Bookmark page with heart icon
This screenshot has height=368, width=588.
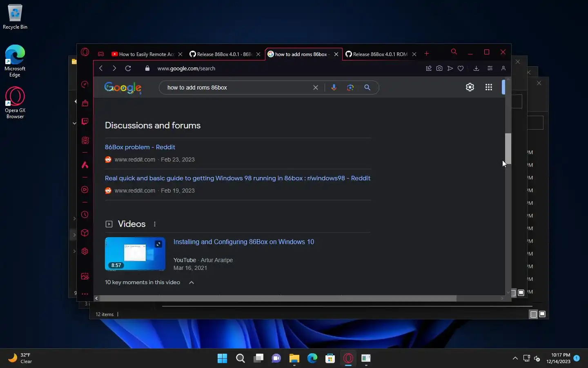tap(461, 68)
